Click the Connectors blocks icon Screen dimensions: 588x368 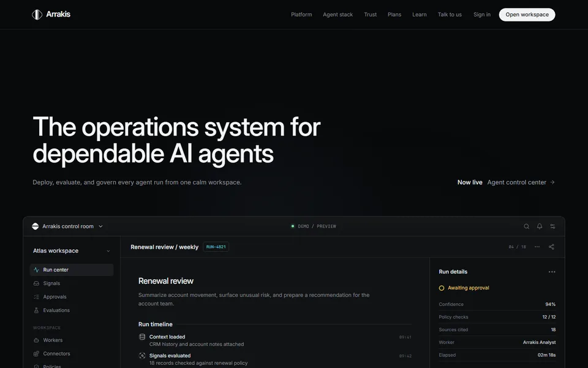pyautogui.click(x=36, y=354)
